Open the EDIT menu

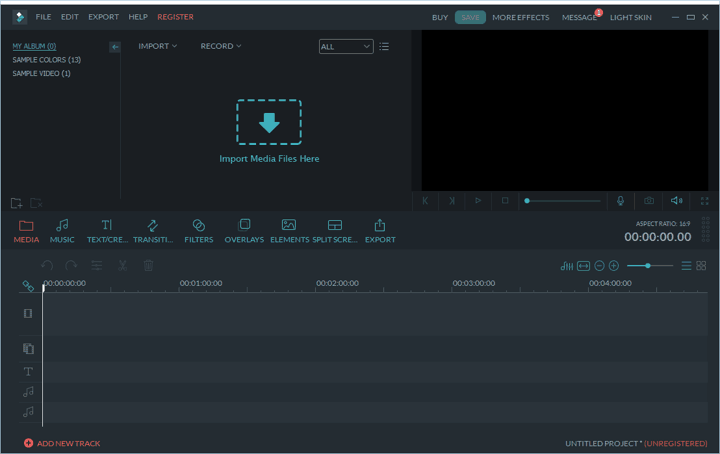(70, 17)
